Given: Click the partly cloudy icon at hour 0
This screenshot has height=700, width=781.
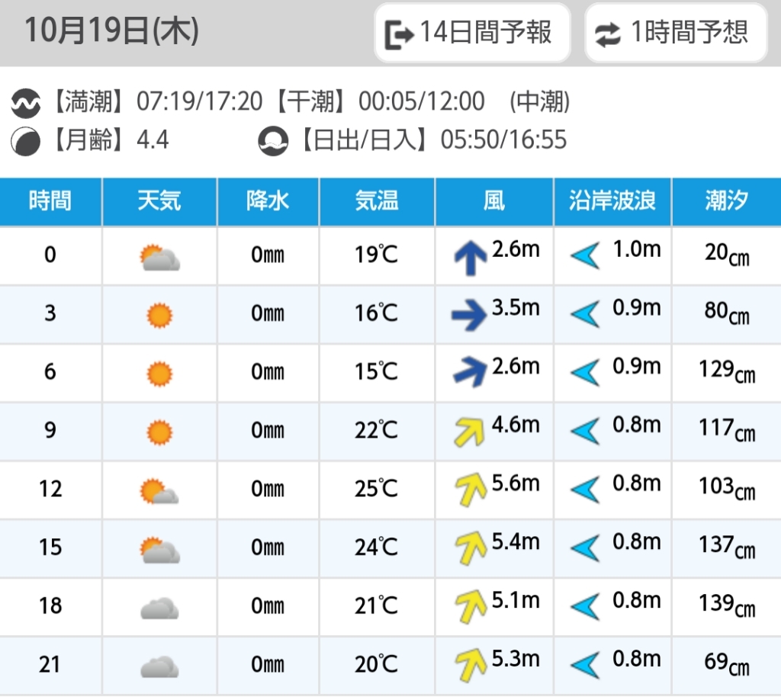Looking at the screenshot, I should click(x=159, y=258).
